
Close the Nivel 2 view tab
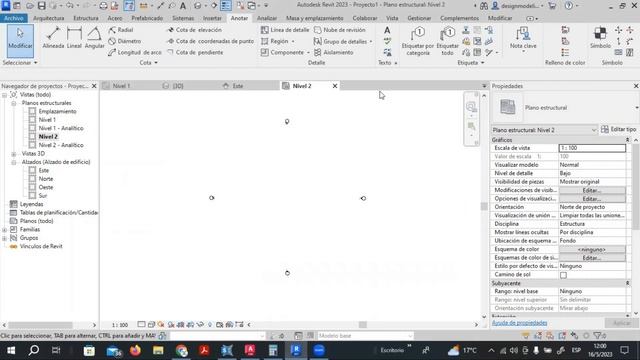click(335, 86)
